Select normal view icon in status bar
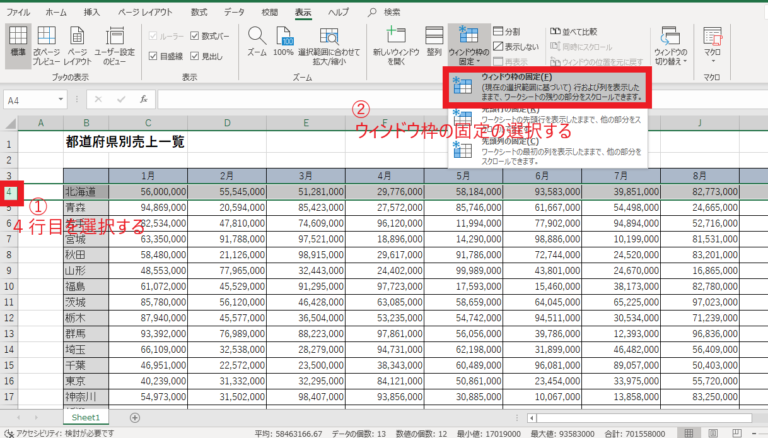This screenshot has width=768, height=438. [x=689, y=433]
